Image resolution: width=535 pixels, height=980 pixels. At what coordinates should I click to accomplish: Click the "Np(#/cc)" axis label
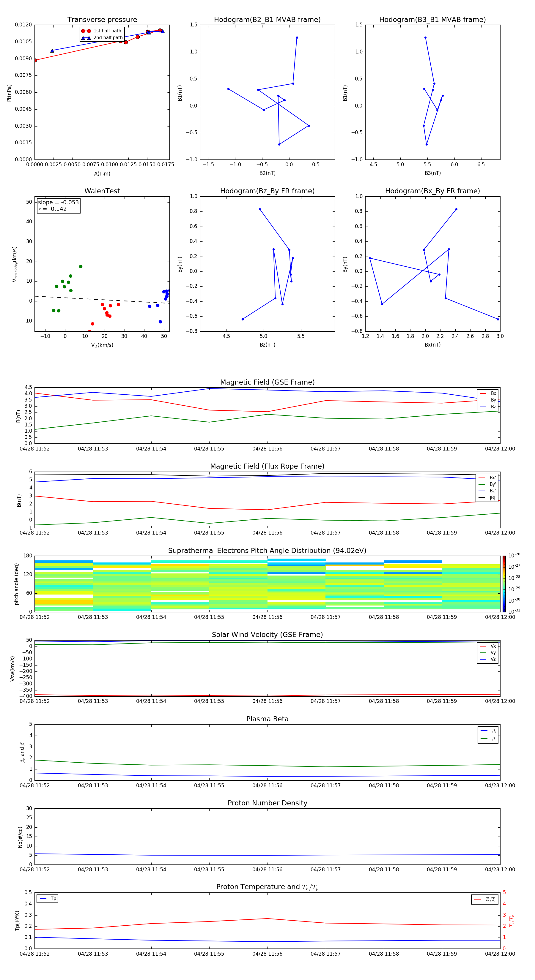point(20,837)
